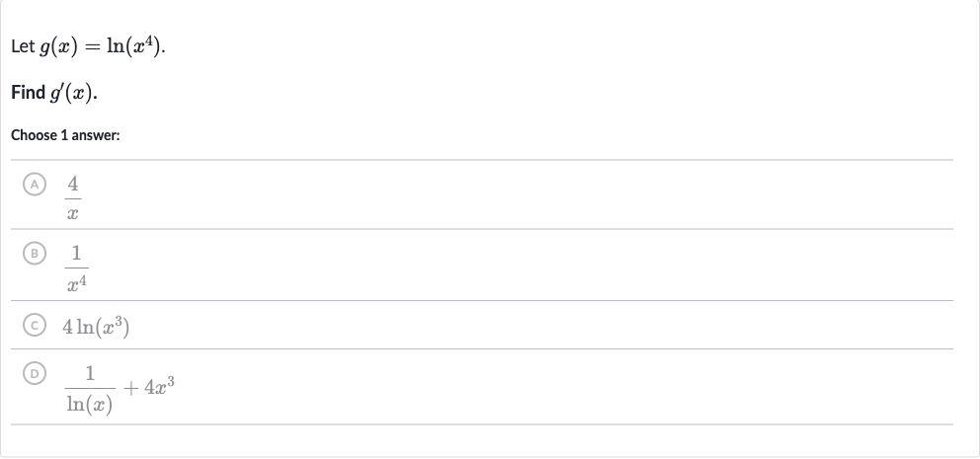Click the word 'Find' in the prompt
Screen dimensions: 980x459
28,93
